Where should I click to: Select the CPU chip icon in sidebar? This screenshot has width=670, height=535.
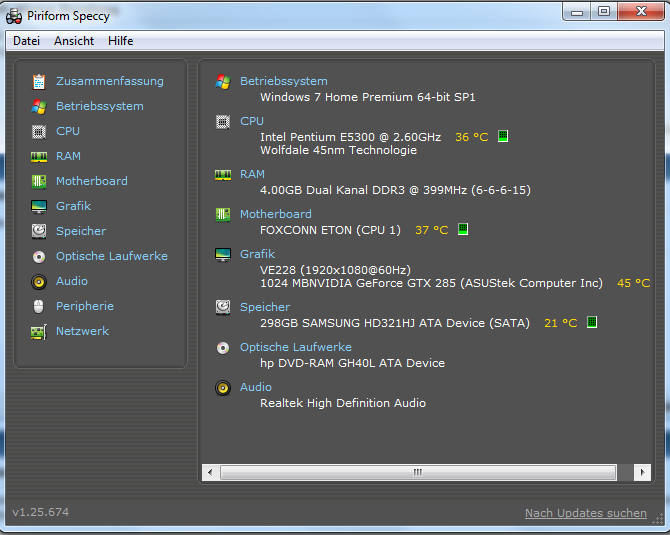click(39, 132)
